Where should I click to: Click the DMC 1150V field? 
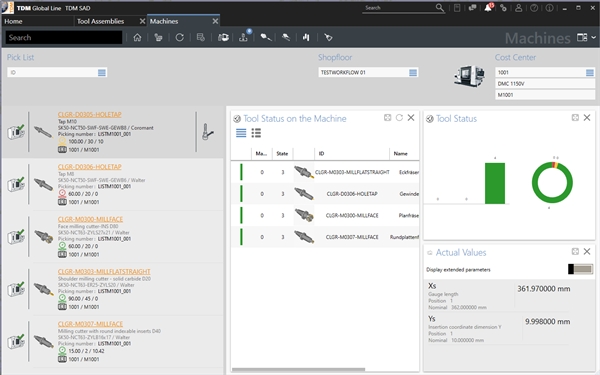click(545, 84)
